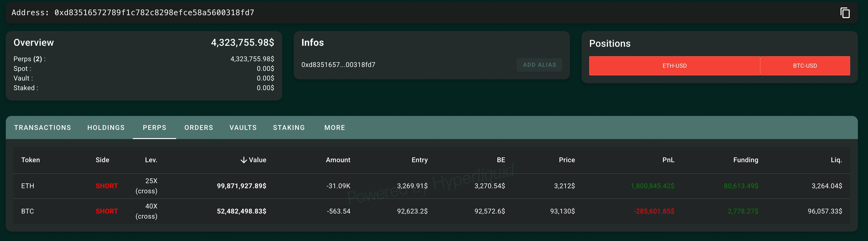Click the ETH token row
Image resolution: width=868 pixels, height=241 pixels.
(28, 186)
